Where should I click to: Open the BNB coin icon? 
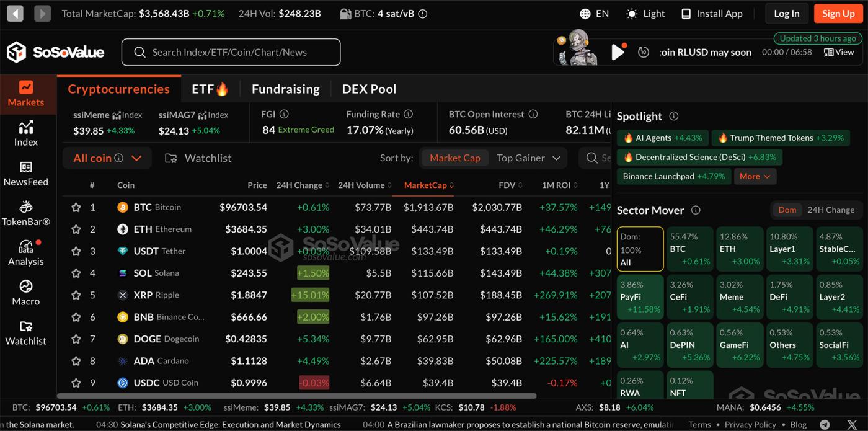(x=123, y=317)
